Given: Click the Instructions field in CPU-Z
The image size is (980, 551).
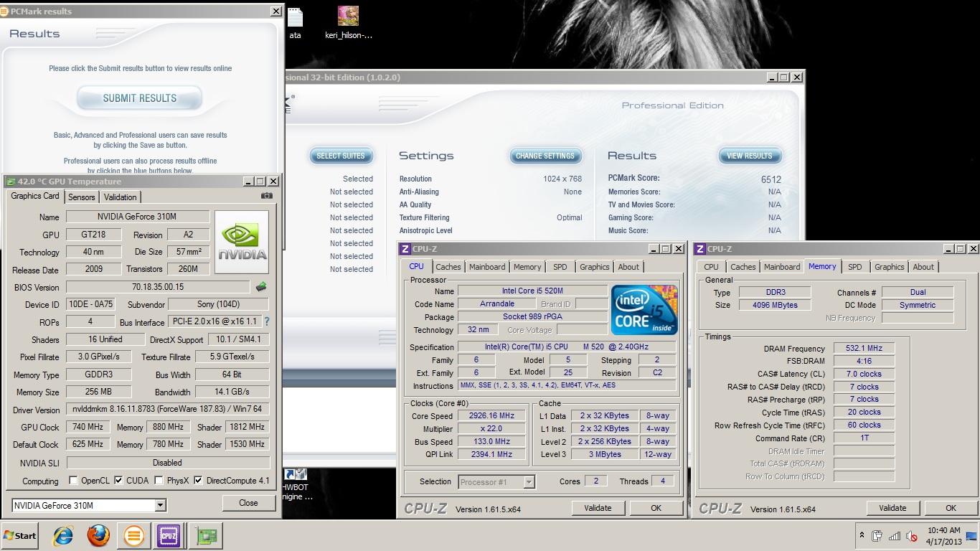Looking at the screenshot, I should point(567,385).
